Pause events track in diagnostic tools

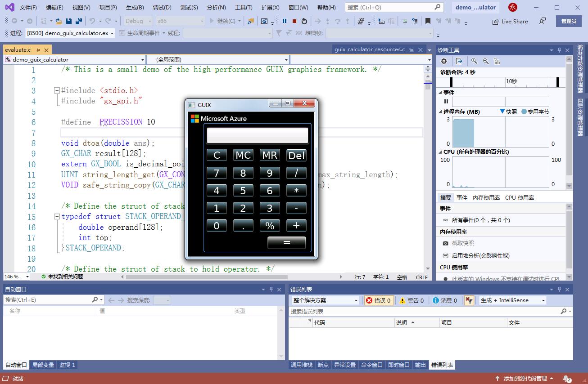pyautogui.click(x=446, y=102)
